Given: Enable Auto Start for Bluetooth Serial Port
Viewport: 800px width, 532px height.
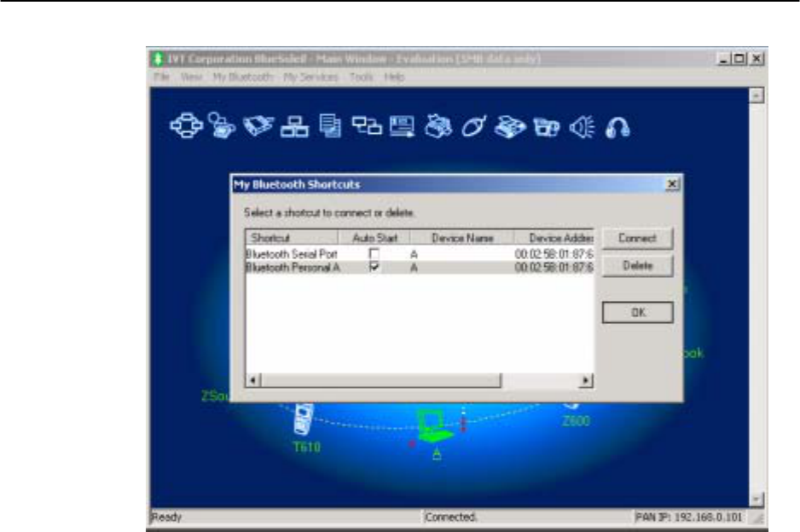Looking at the screenshot, I should pyautogui.click(x=374, y=253).
